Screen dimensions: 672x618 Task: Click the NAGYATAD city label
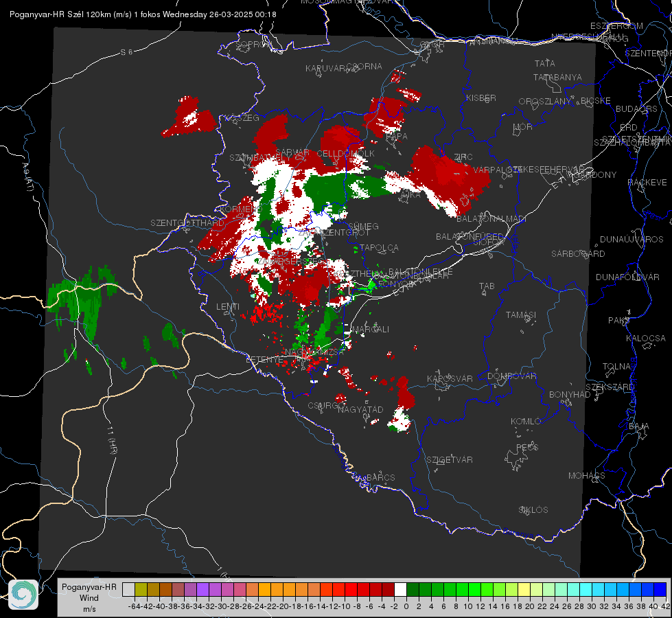click(360, 409)
